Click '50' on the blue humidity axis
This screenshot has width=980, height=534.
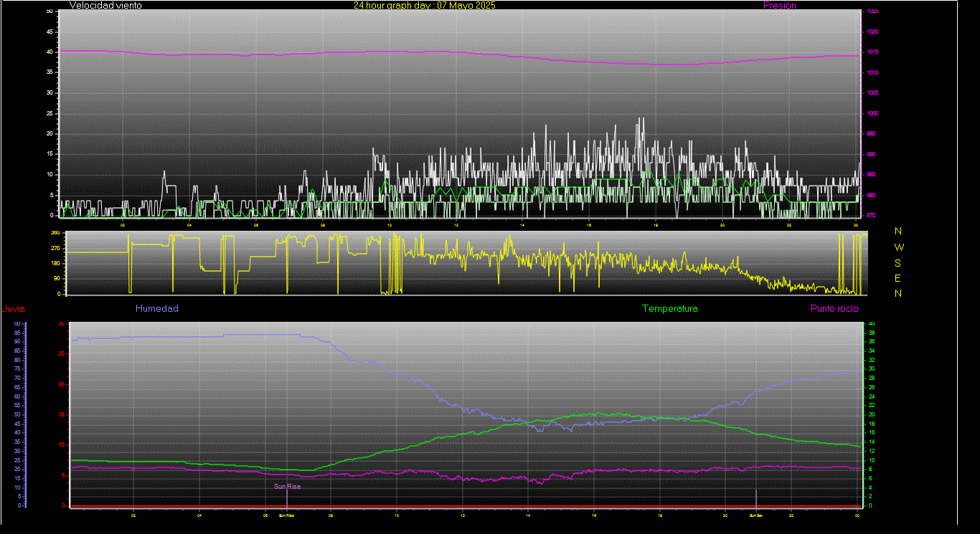pyautogui.click(x=17, y=414)
